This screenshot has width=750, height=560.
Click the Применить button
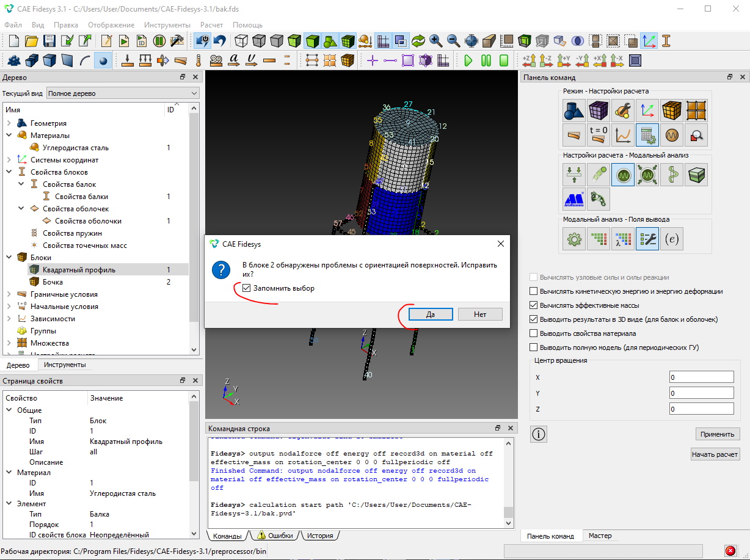[x=718, y=434]
